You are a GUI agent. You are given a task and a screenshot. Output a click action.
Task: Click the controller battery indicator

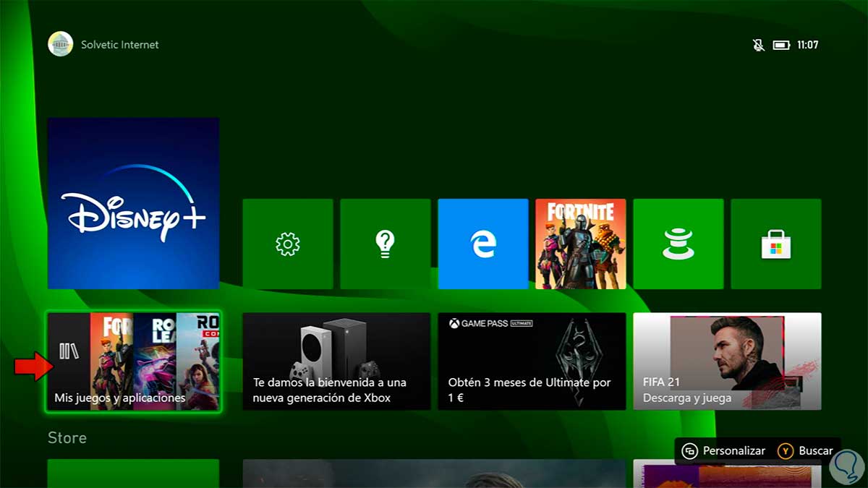coord(781,45)
